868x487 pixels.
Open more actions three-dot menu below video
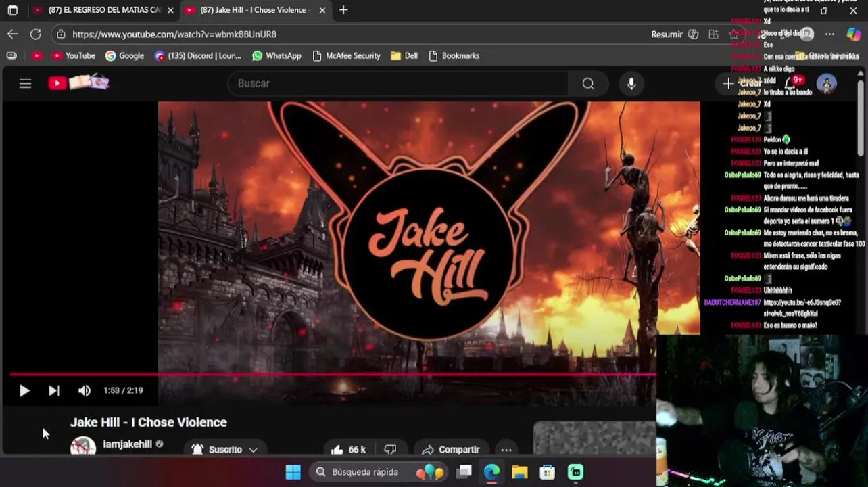point(506,449)
